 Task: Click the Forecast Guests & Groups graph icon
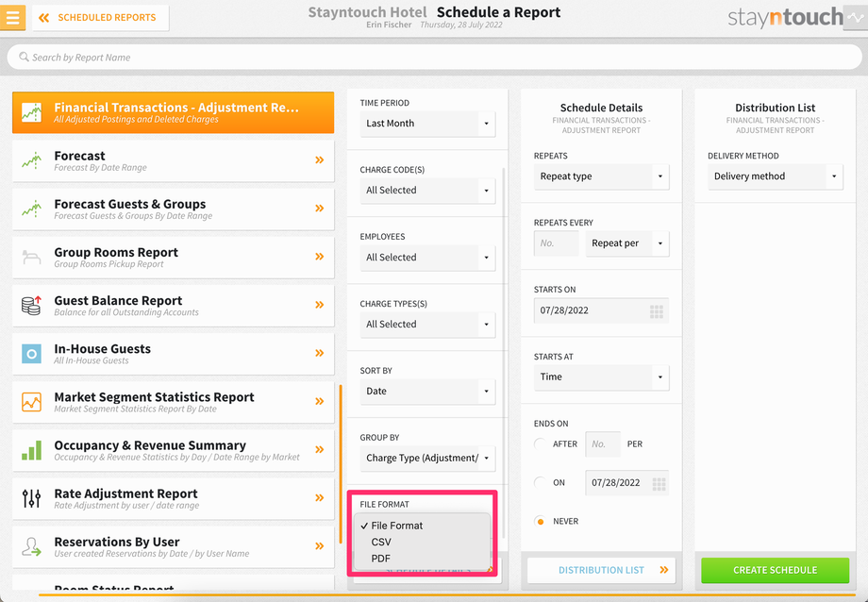31,209
